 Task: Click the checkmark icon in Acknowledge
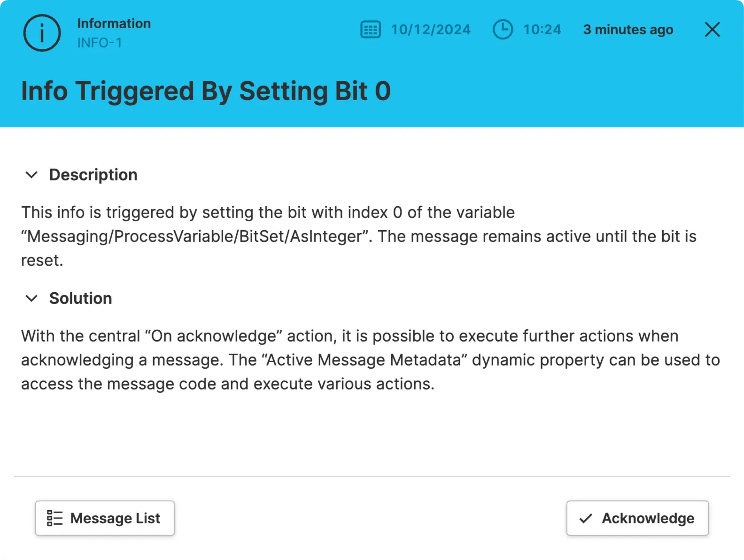[586, 518]
